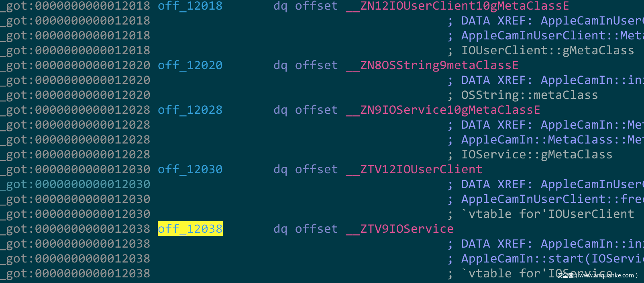644x283 pixels.
Task: Click the off_12030 label
Action: (x=190, y=169)
